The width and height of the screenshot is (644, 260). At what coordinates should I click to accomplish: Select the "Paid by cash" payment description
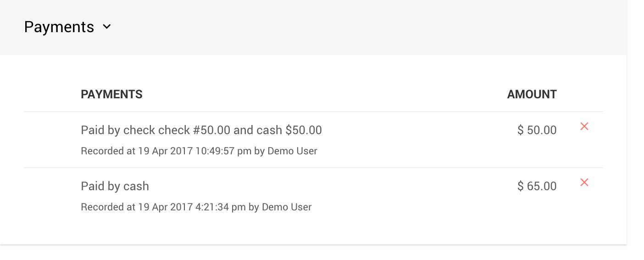click(x=115, y=187)
